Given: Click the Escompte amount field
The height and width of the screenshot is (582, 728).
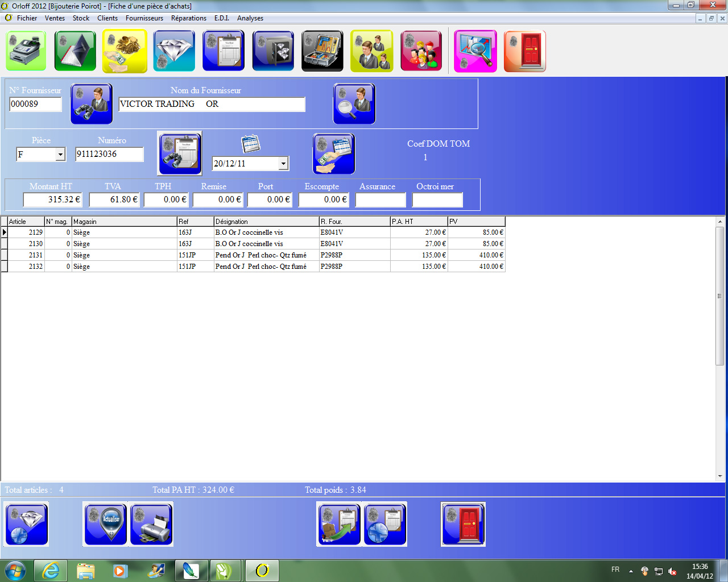Looking at the screenshot, I should click(324, 199).
